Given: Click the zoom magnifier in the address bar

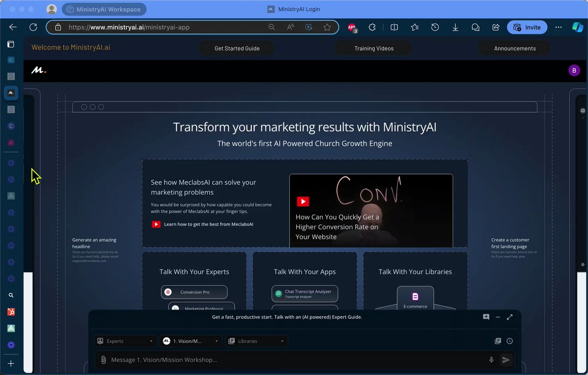Looking at the screenshot, I should click(272, 27).
